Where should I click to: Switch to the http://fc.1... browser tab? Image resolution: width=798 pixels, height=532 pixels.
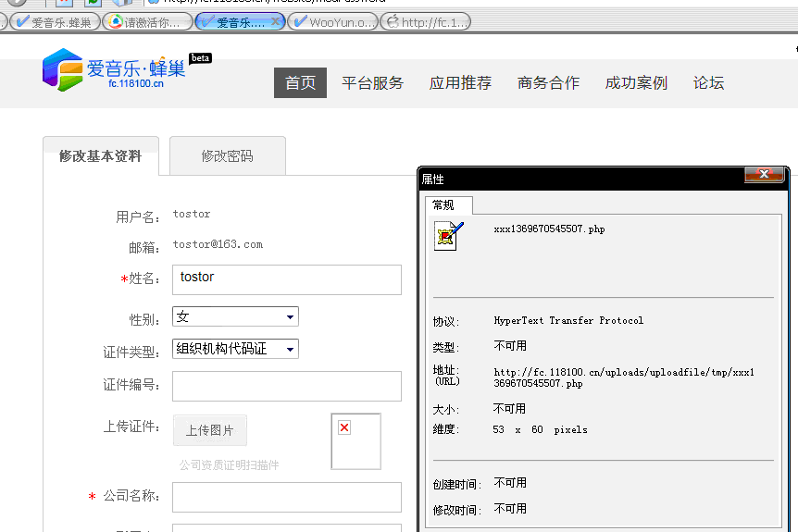pyautogui.click(x=426, y=22)
